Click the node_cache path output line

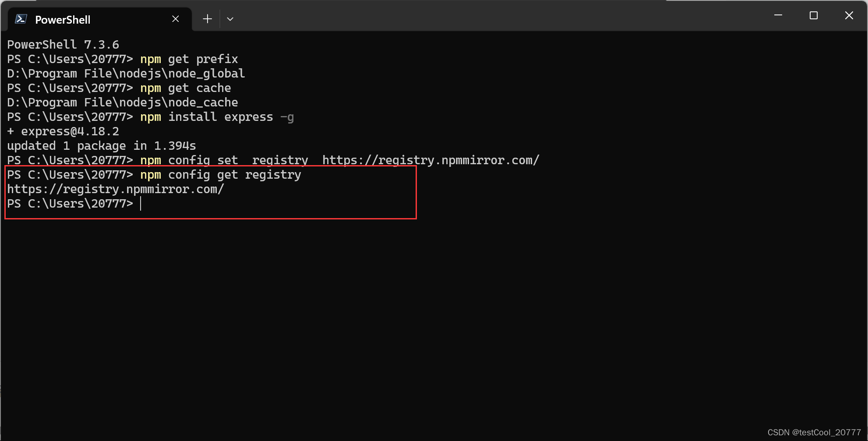coord(123,102)
